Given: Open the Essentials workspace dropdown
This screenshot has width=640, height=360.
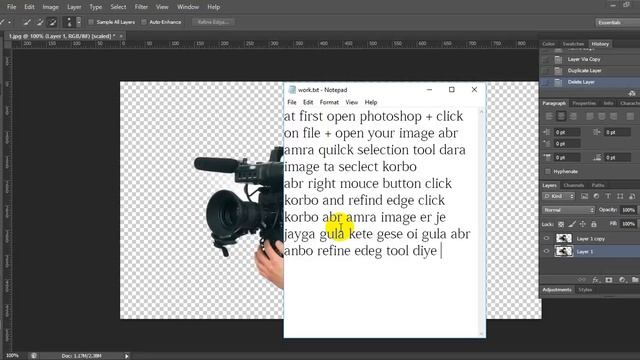Looking at the screenshot, I should [617, 22].
